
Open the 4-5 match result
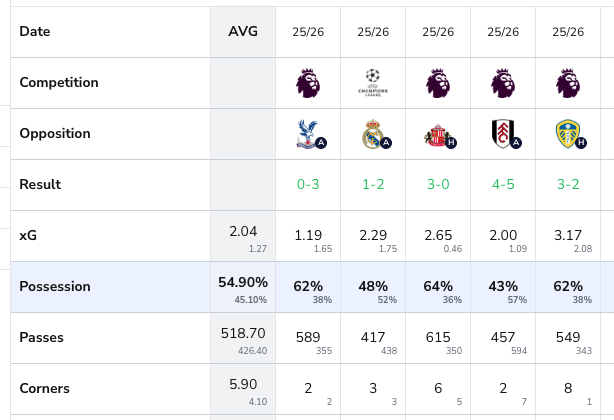pyautogui.click(x=502, y=185)
